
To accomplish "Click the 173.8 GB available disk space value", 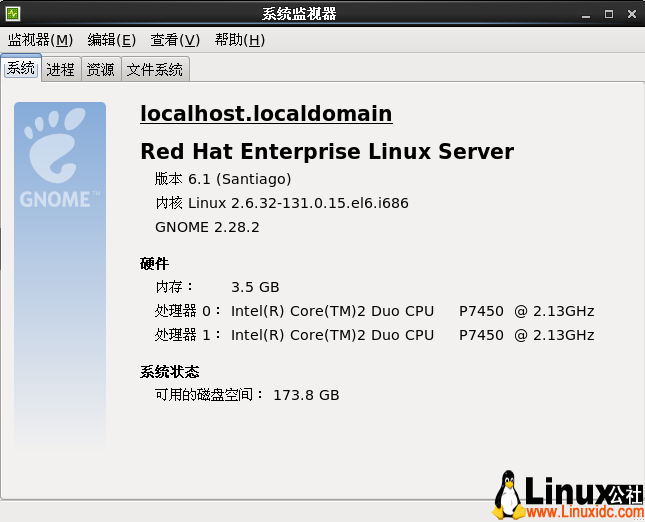I will click(x=306, y=395).
